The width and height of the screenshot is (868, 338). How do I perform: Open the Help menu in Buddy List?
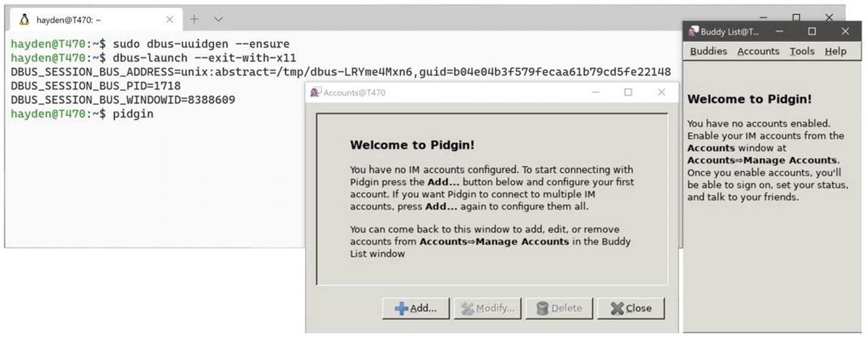pyautogui.click(x=836, y=51)
